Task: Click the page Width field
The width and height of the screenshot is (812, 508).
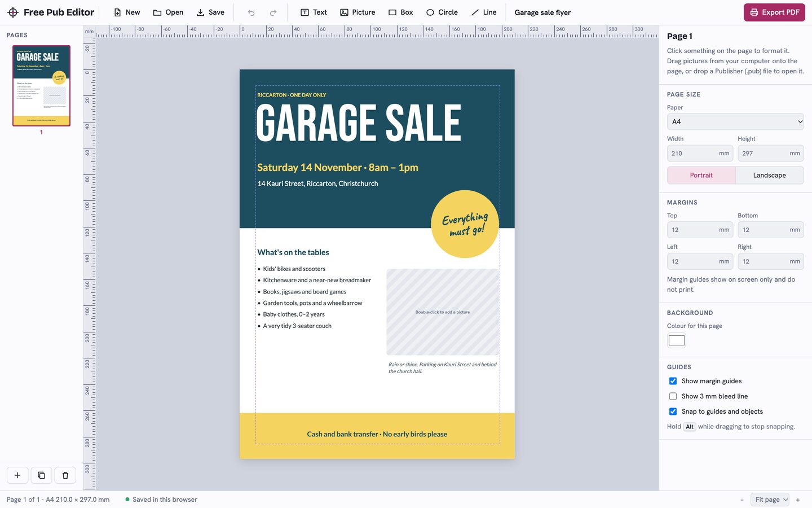Action: (x=700, y=154)
